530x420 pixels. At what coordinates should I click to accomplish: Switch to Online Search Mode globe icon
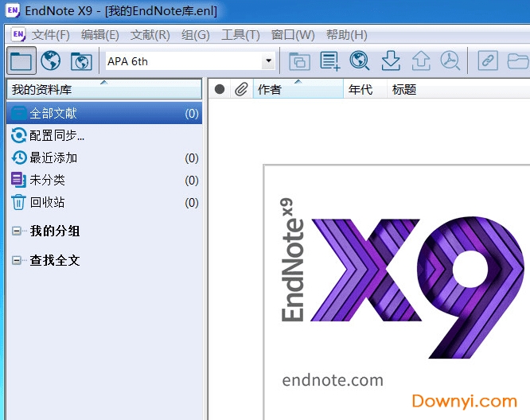51,61
